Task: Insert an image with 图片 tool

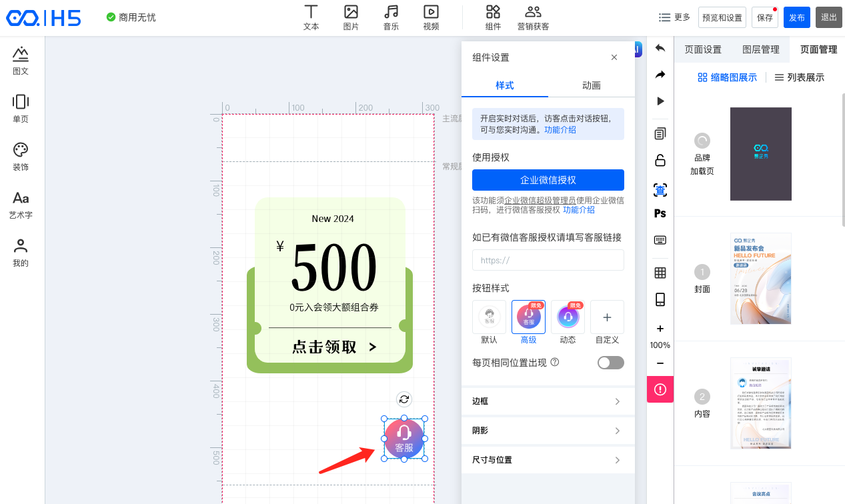Action: pyautogui.click(x=351, y=17)
